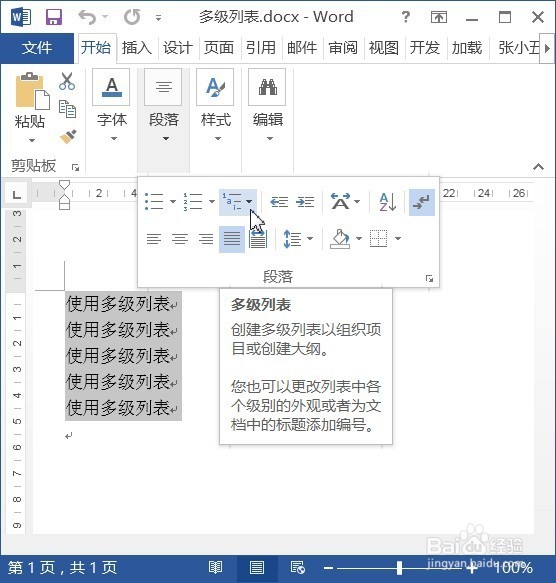This screenshot has height=583, width=556.
Task: Switch to Web Layout view
Action: (298, 568)
